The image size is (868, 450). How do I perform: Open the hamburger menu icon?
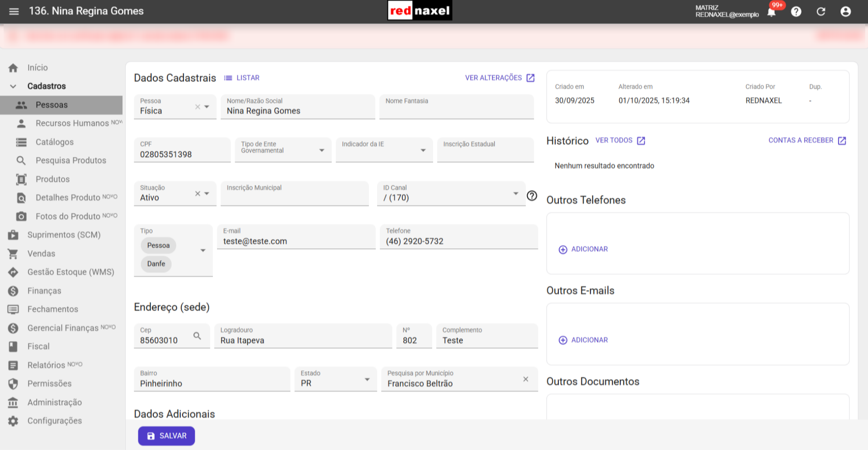tap(14, 11)
